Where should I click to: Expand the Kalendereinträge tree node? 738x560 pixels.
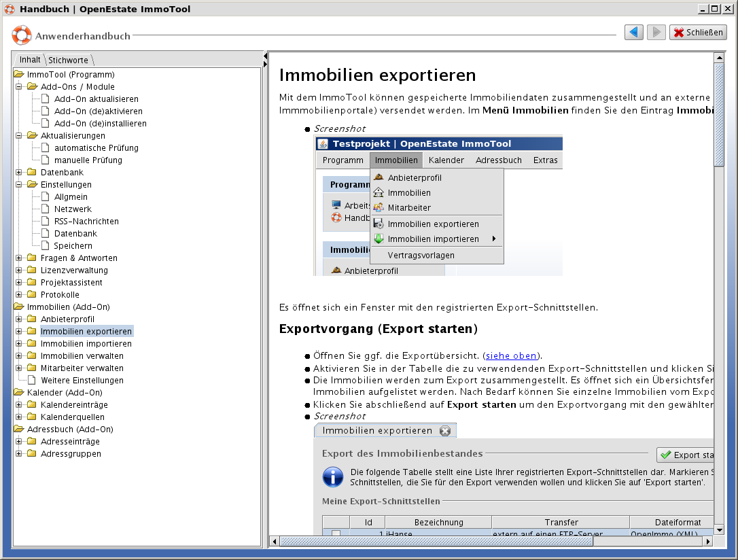click(x=19, y=405)
